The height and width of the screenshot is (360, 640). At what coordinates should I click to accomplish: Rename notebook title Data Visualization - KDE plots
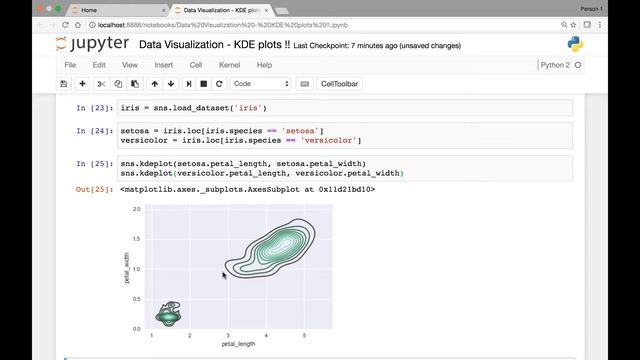tap(215, 44)
